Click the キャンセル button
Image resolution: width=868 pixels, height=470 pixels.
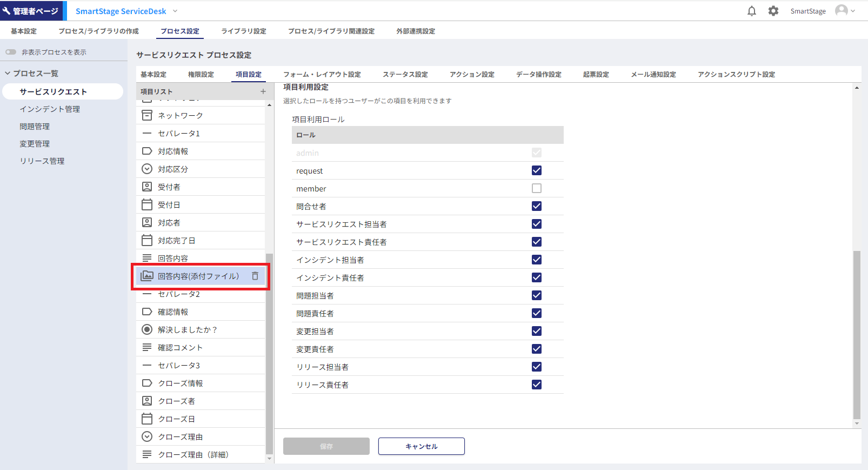(x=421, y=446)
